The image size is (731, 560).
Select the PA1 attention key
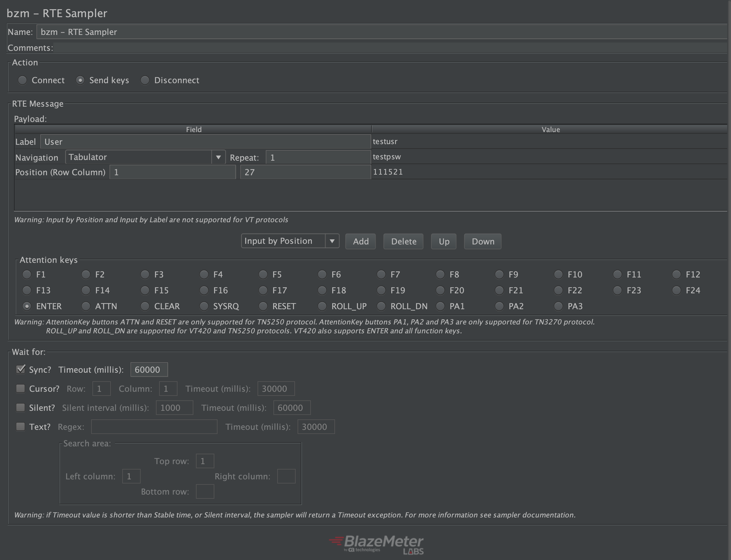click(x=440, y=306)
